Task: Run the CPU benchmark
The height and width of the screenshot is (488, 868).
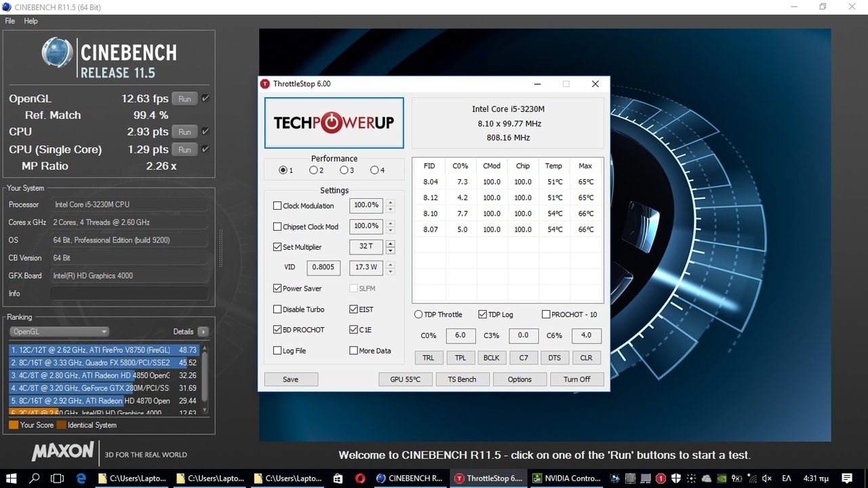Action: [x=184, y=132]
